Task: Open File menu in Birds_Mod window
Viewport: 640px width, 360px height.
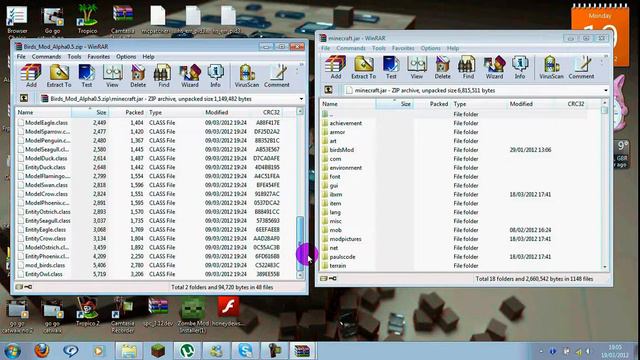Action: (21, 56)
